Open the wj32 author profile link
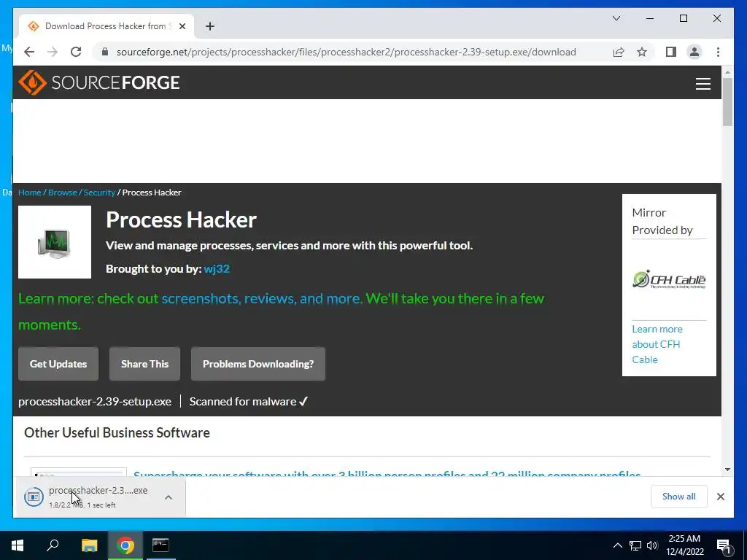 click(217, 268)
